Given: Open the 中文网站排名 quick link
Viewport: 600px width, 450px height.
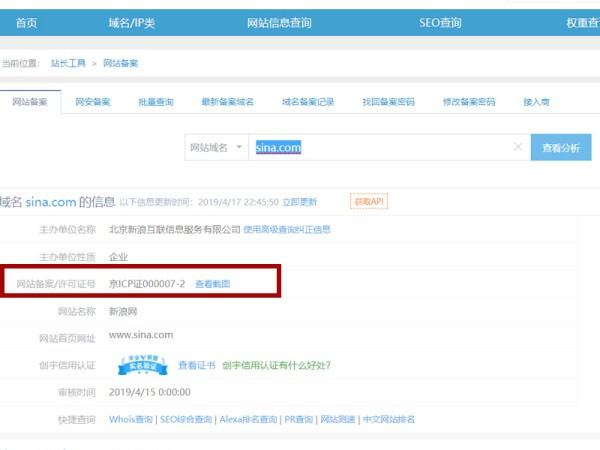Looking at the screenshot, I should click(388, 419).
